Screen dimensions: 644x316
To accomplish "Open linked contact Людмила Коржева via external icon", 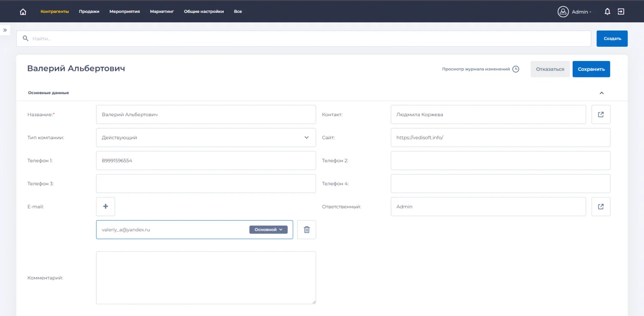I will pyautogui.click(x=601, y=114).
